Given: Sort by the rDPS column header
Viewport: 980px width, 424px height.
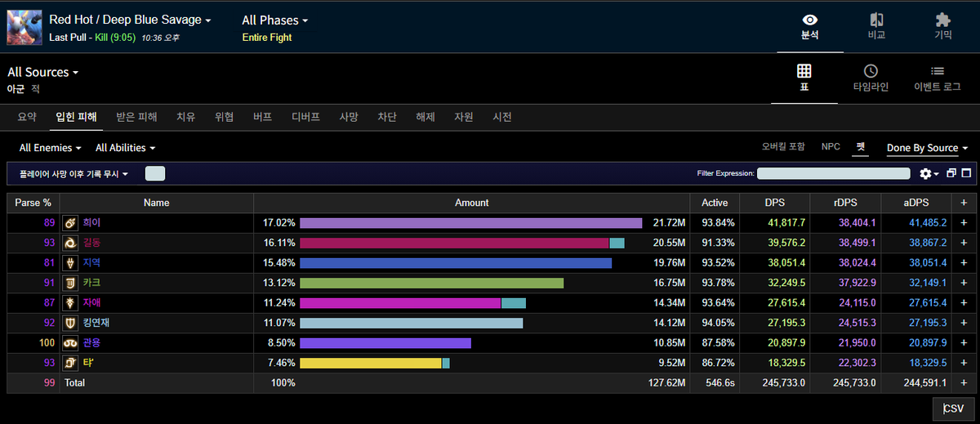Looking at the screenshot, I should [x=845, y=203].
